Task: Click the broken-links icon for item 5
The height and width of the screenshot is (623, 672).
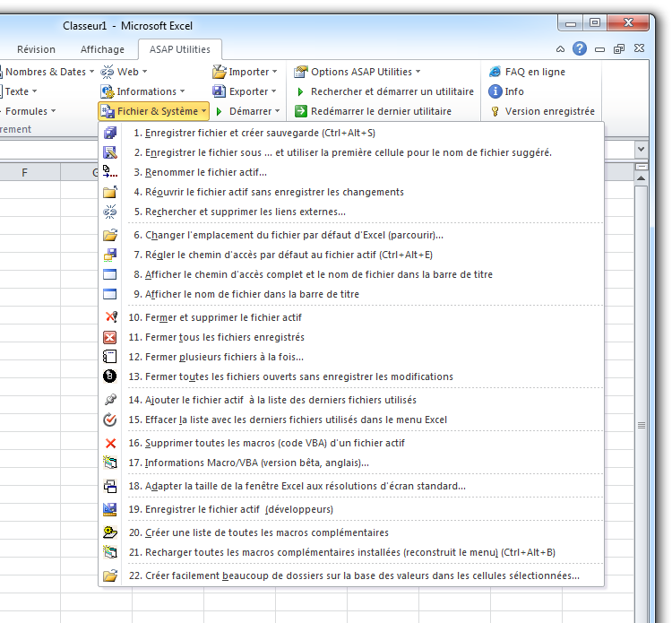Action: (x=110, y=212)
